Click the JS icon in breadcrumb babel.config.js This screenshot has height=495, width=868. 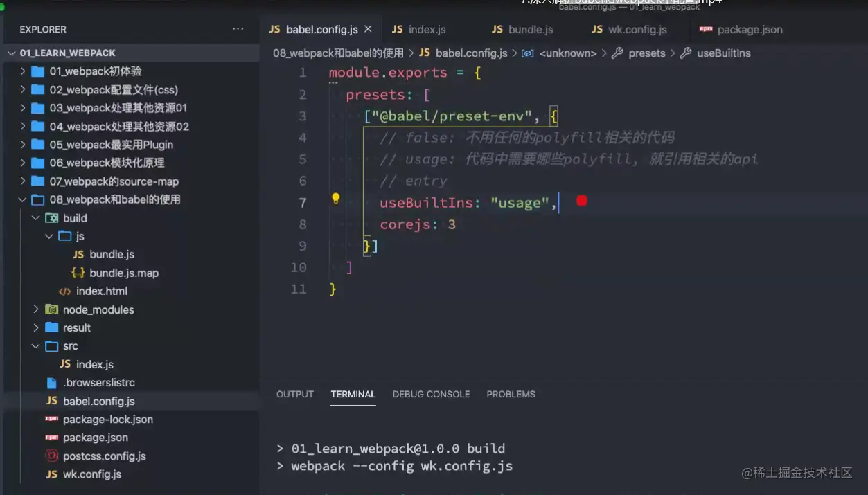(x=425, y=53)
